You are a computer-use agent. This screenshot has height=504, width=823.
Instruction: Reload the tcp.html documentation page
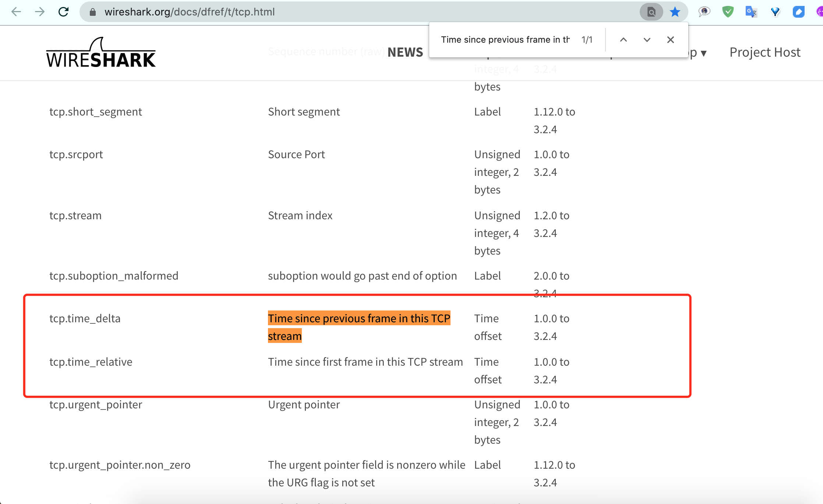[64, 12]
